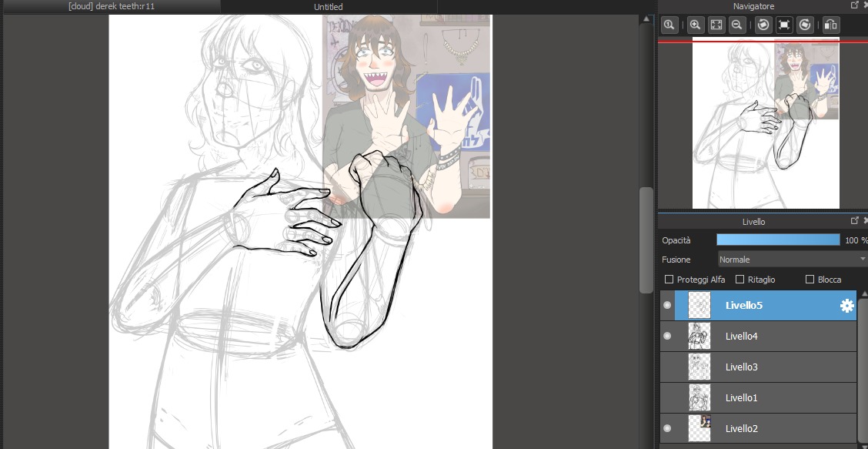The height and width of the screenshot is (449, 868).
Task: Switch to the derek teeth:r11 cloud tab
Action: click(112, 7)
